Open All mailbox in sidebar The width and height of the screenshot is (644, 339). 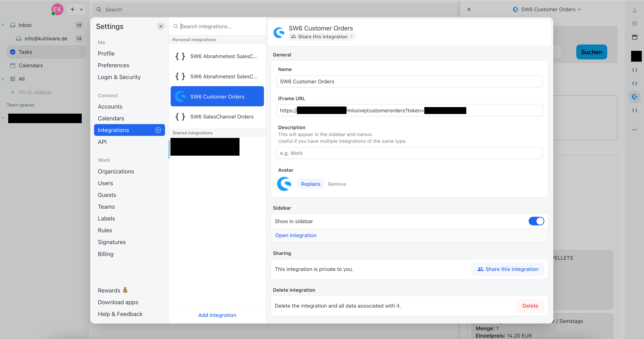click(x=46, y=79)
